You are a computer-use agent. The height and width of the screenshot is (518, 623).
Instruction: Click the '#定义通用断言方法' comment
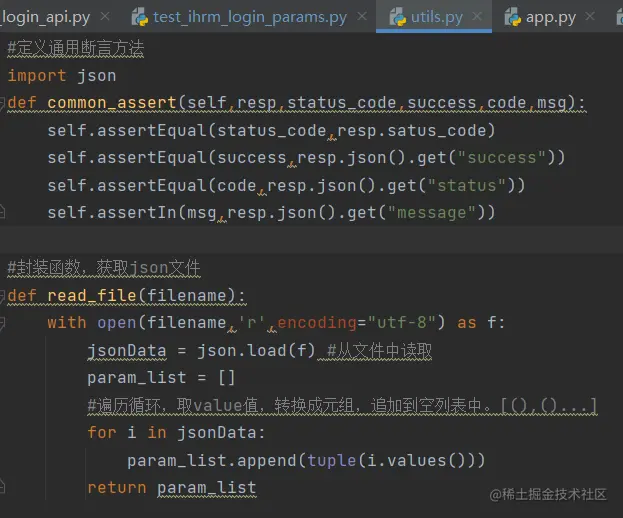pyautogui.click(x=75, y=49)
